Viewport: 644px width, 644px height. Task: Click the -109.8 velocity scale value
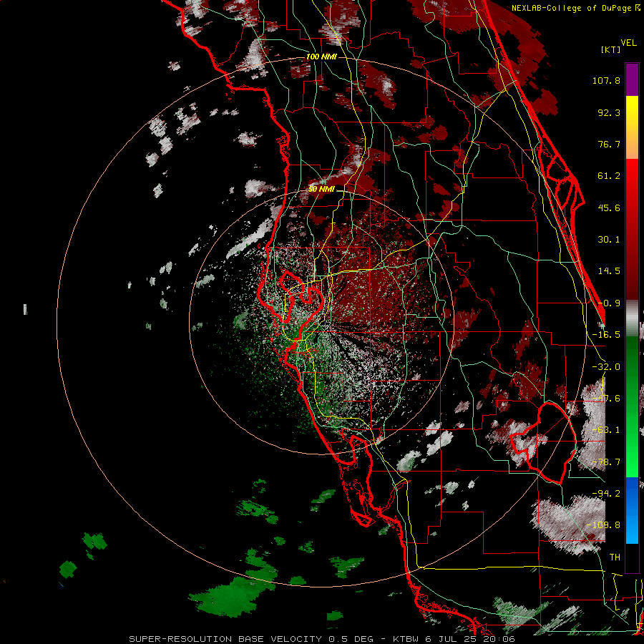click(603, 525)
